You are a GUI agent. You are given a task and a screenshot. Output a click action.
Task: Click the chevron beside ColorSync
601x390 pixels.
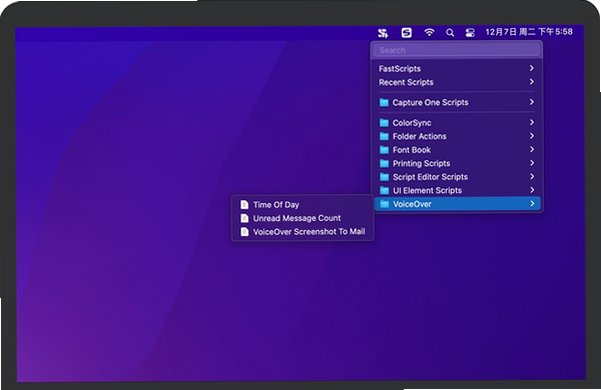pos(532,122)
